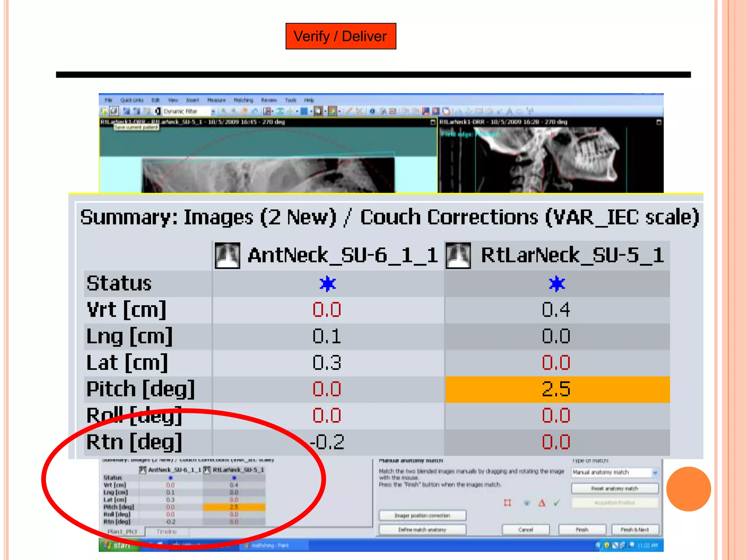Image resolution: width=747 pixels, height=560 pixels.
Task: Open the Type of match dropdown
Action: 655,472
